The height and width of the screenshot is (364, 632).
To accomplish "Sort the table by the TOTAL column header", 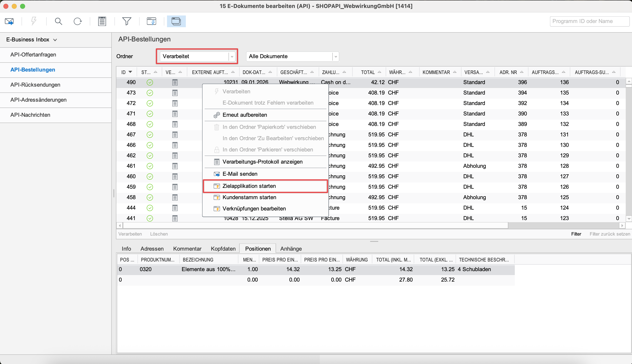I will pos(368,72).
